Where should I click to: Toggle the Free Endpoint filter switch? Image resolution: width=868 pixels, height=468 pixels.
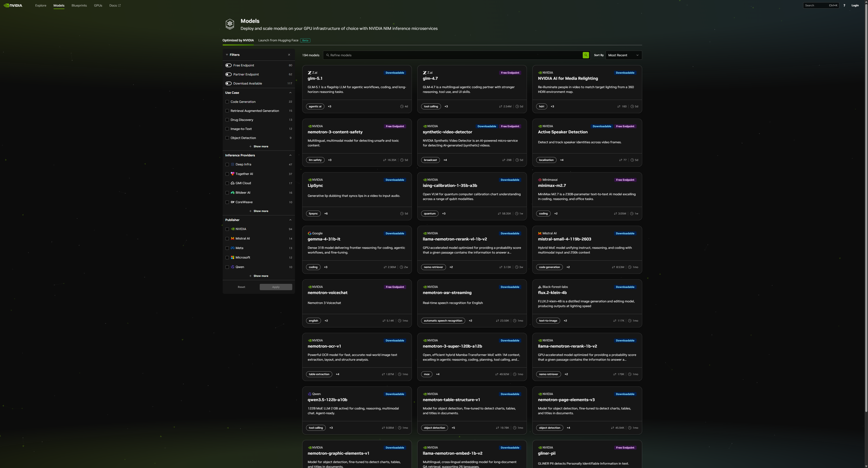pos(229,65)
